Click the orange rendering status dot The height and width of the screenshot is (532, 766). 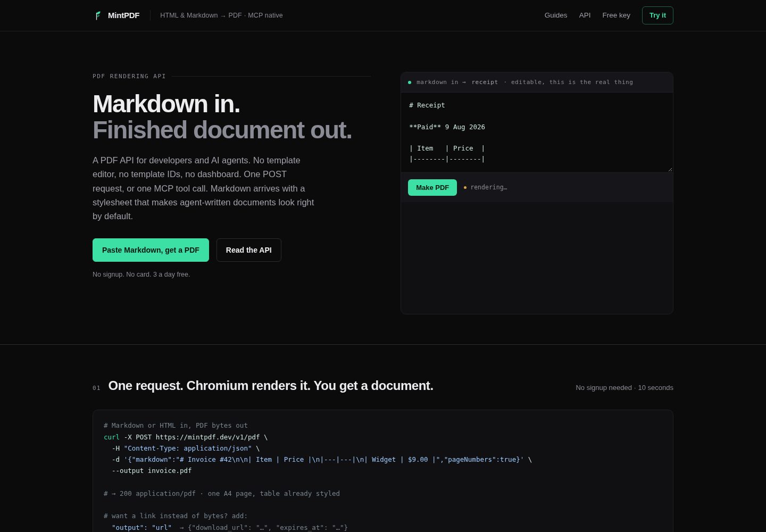[465, 187]
